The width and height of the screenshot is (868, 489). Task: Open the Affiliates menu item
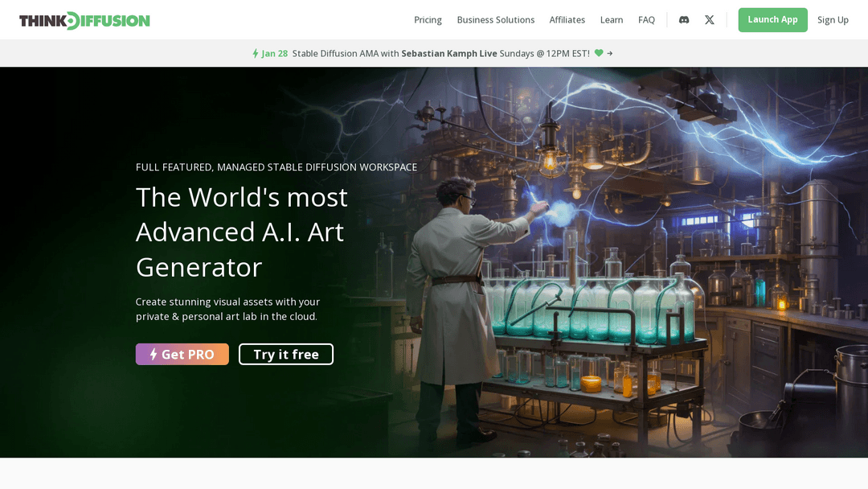pos(567,20)
